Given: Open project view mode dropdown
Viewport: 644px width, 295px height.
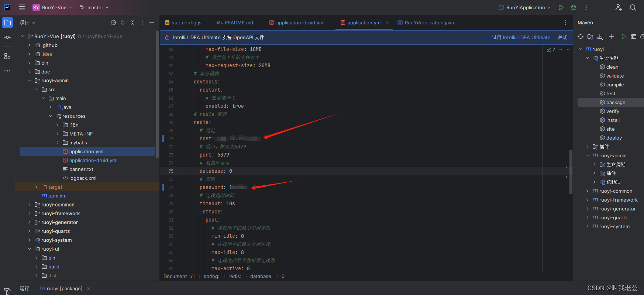Looking at the screenshot, I should point(27,23).
